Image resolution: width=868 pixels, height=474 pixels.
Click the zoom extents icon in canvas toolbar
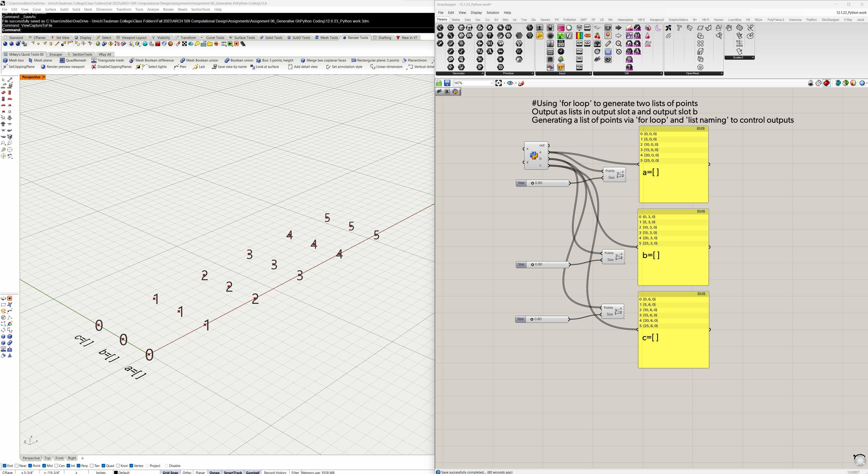(x=498, y=83)
